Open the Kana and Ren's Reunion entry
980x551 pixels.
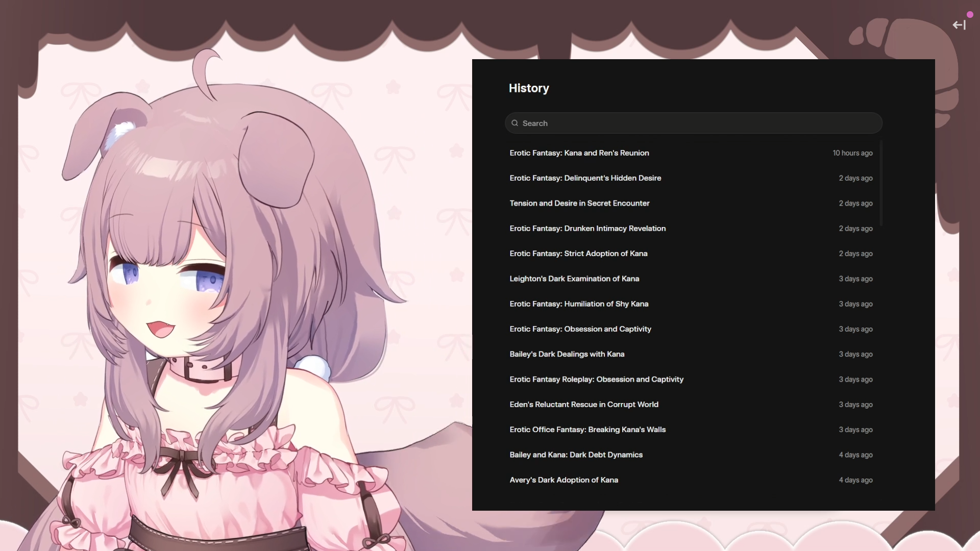[579, 153]
